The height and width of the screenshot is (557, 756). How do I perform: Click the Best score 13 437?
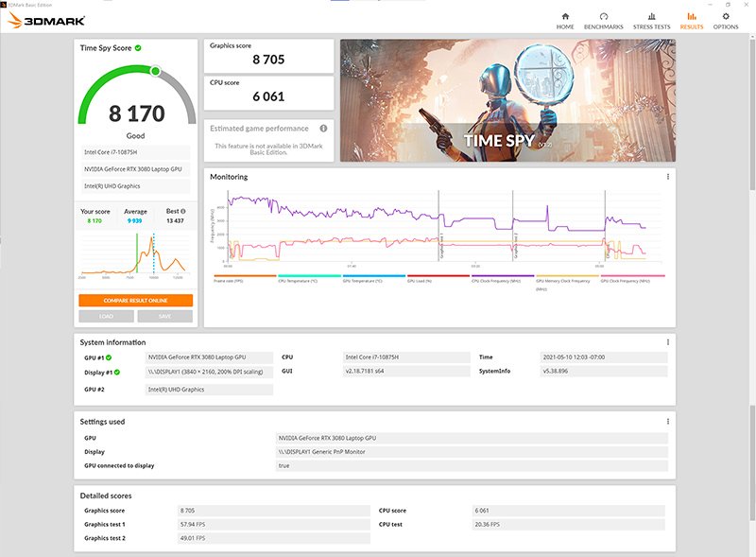[175, 220]
